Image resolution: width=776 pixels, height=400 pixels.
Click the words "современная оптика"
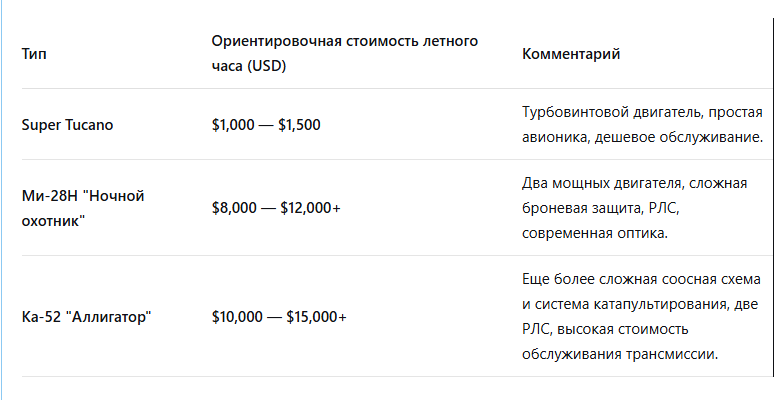(593, 232)
